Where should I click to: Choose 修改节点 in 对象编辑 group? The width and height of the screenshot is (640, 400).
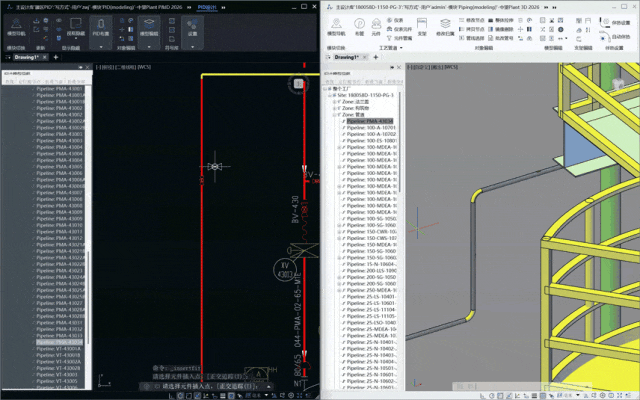[x=472, y=20]
